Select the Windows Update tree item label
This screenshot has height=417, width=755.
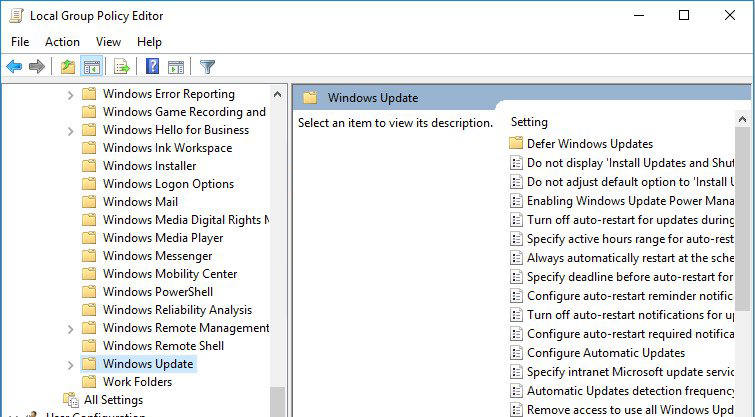pyautogui.click(x=148, y=364)
